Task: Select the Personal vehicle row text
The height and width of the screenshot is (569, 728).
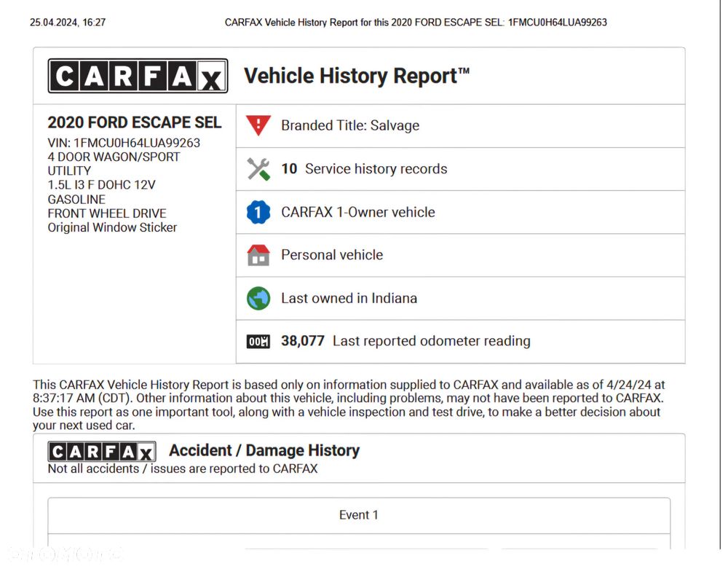Action: (332, 255)
